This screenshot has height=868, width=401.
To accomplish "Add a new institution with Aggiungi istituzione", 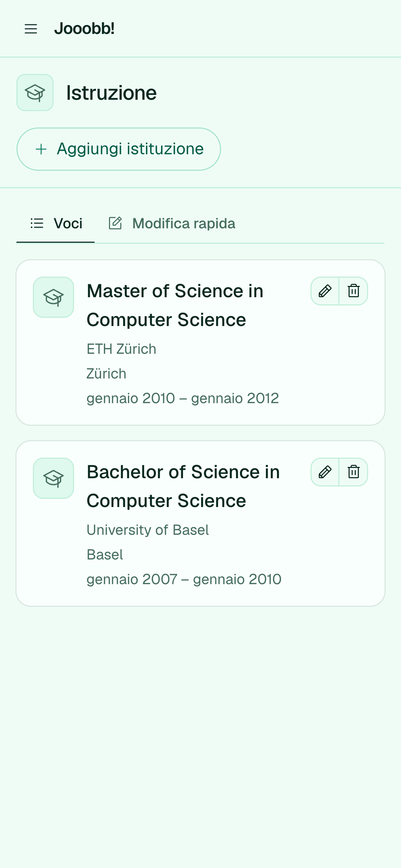I will point(119,149).
